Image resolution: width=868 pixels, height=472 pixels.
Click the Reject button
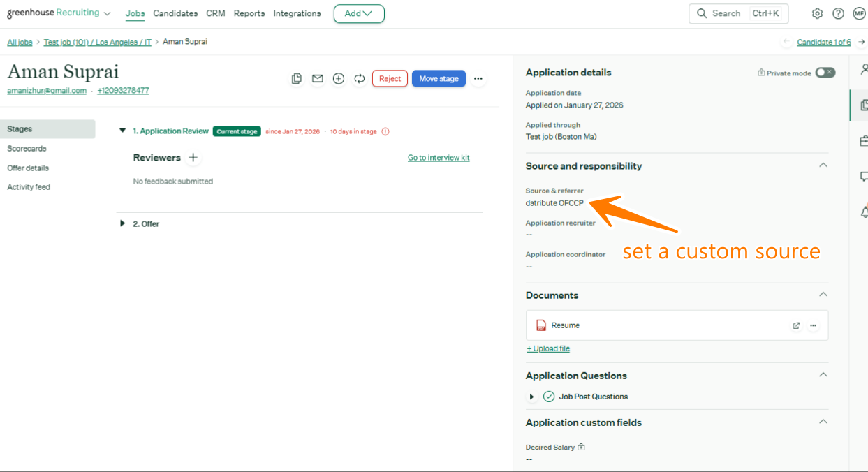pyautogui.click(x=390, y=79)
